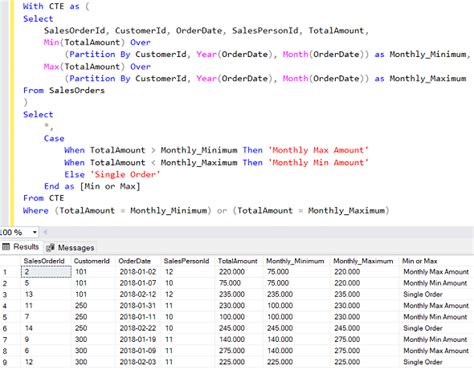The height and width of the screenshot is (370, 474).
Task: Select row header 3 in results grid
Action: tap(5, 295)
